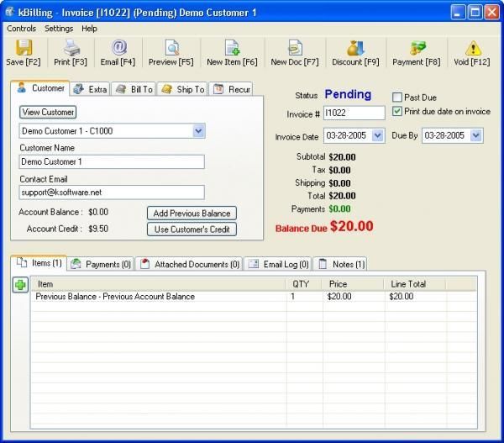Image resolution: width=504 pixels, height=443 pixels.
Task: Click the green plus add item icon
Action: click(20, 285)
